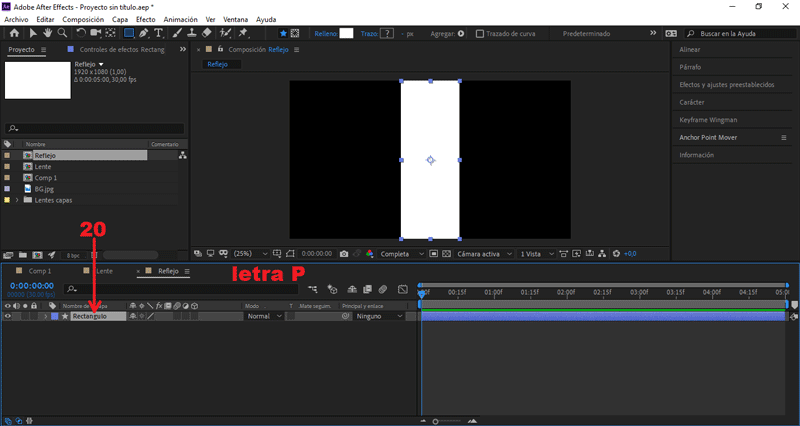Expand the Lentes capas folder
The image size is (800, 426).
coord(18,200)
